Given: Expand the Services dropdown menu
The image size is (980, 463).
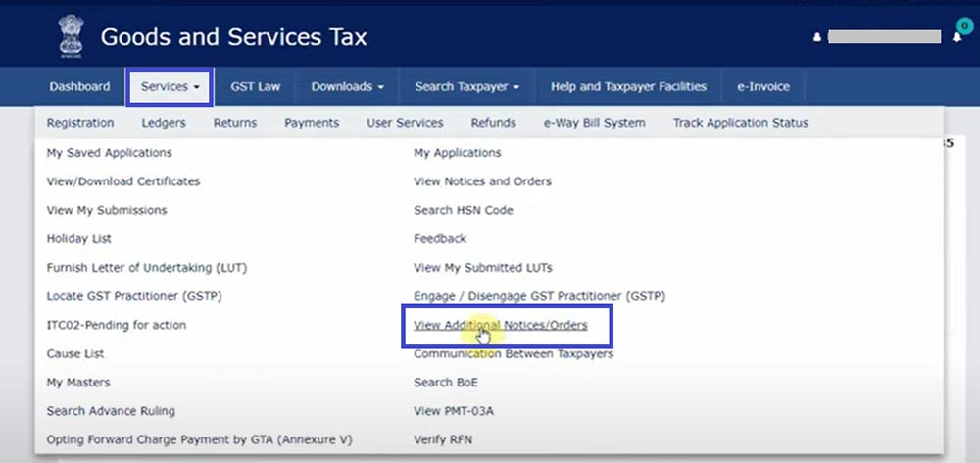Looking at the screenshot, I should [x=170, y=86].
